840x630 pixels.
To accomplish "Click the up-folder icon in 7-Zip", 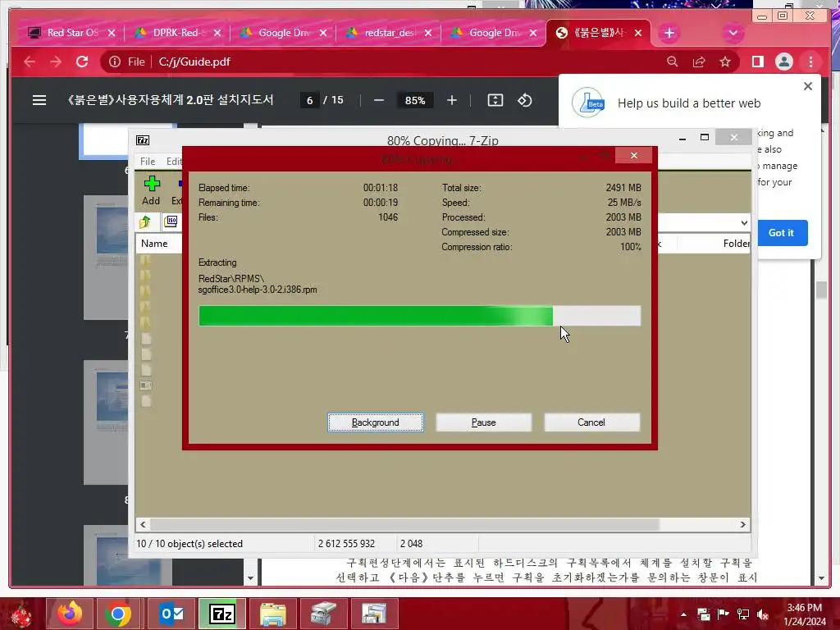I will [145, 221].
